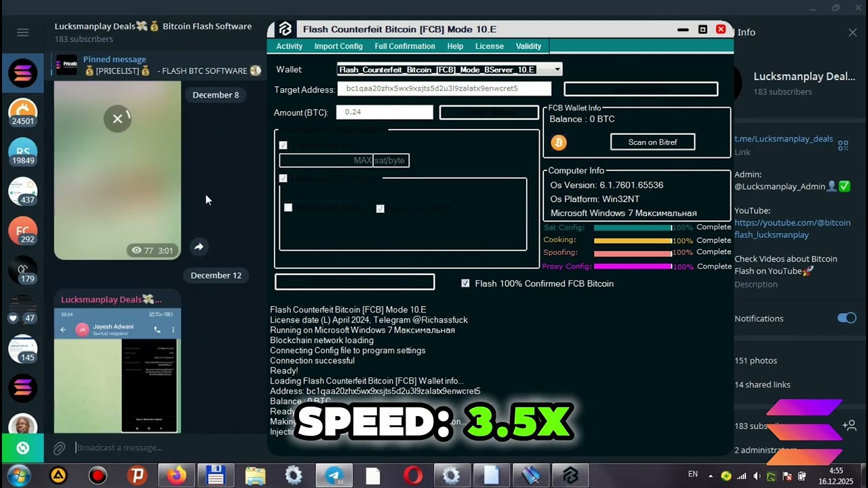Click the Os Platform: Win32NT text
The height and width of the screenshot is (488, 868).
pyautogui.click(x=595, y=199)
